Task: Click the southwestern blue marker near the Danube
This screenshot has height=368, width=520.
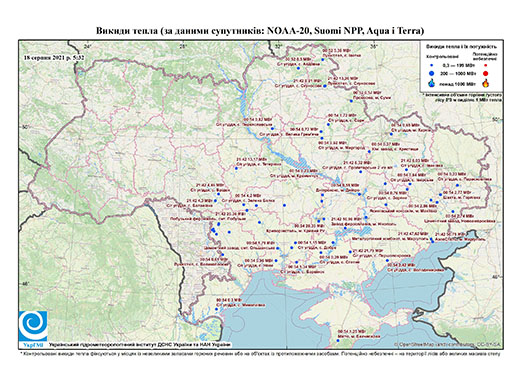Action: [x=216, y=309]
